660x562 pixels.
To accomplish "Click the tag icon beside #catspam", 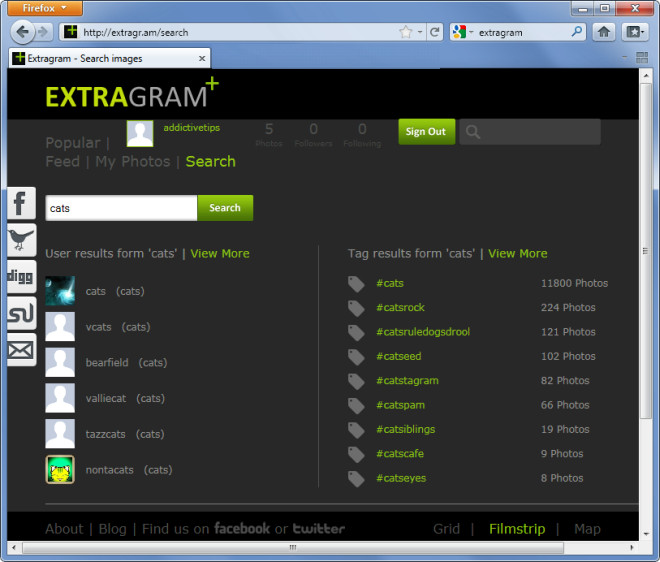I will [x=356, y=406].
